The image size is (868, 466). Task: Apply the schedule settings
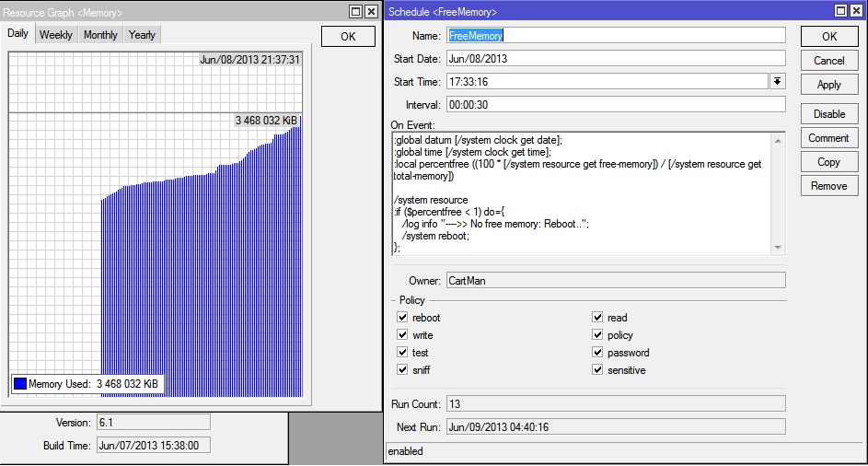point(829,84)
